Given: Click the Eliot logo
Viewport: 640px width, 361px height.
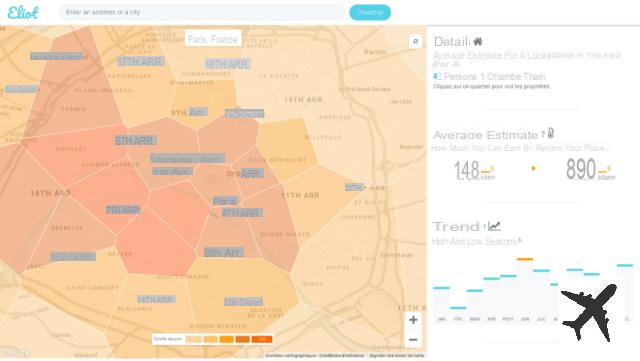Looking at the screenshot, I should coord(23,13).
